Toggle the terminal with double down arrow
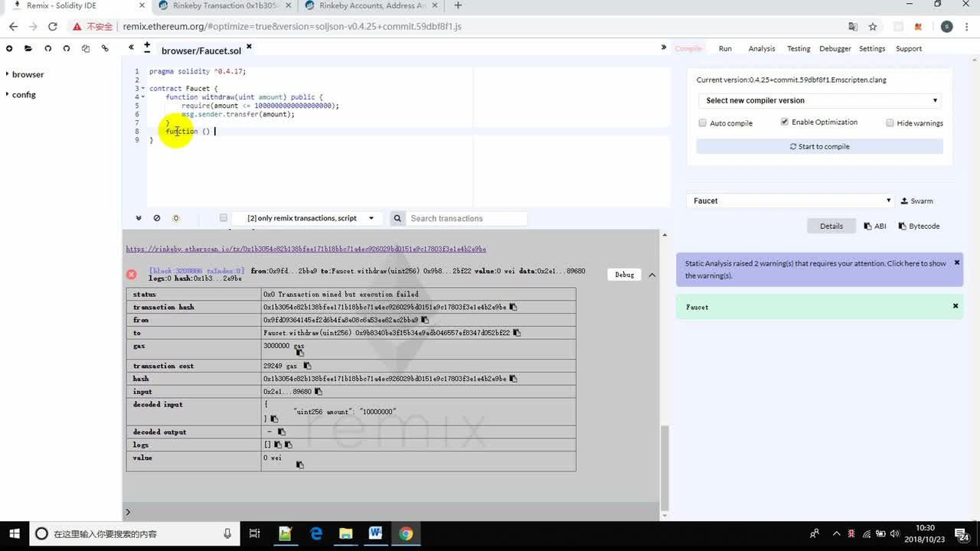This screenshot has height=551, width=980. 139,218
